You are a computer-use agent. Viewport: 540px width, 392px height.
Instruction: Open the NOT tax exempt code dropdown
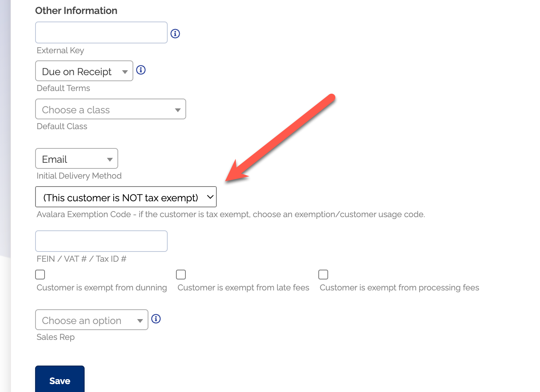(126, 197)
